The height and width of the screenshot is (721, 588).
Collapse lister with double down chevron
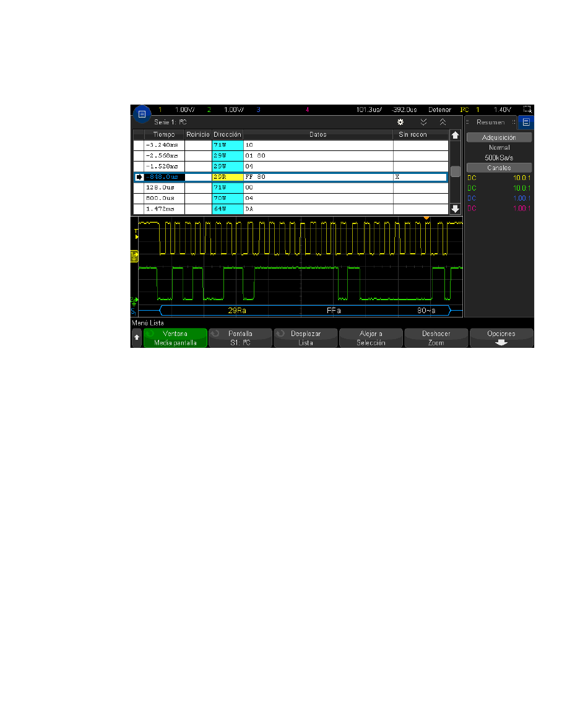[424, 122]
